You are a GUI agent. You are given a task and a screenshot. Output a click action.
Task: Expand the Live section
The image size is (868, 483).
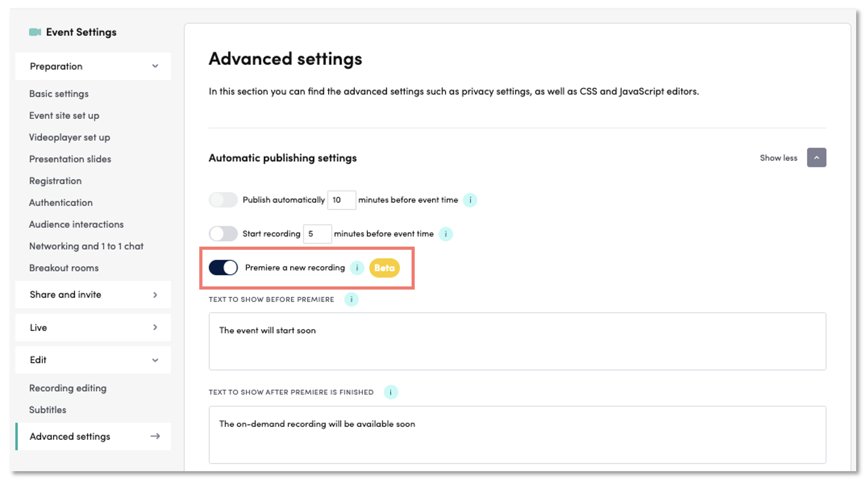(x=155, y=328)
